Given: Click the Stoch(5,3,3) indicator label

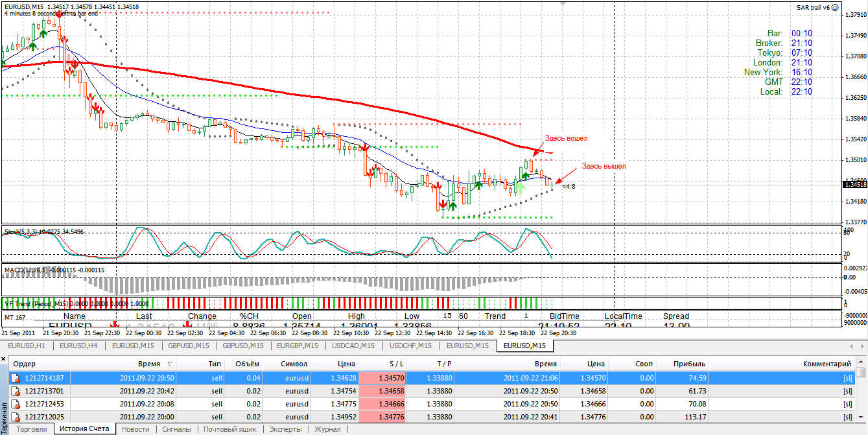Looking at the screenshot, I should pos(45,231).
